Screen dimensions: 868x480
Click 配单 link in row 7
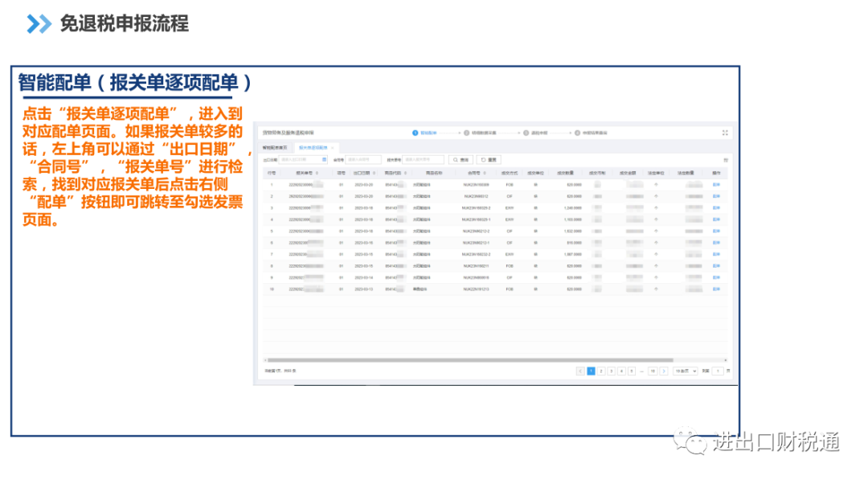[x=716, y=255]
